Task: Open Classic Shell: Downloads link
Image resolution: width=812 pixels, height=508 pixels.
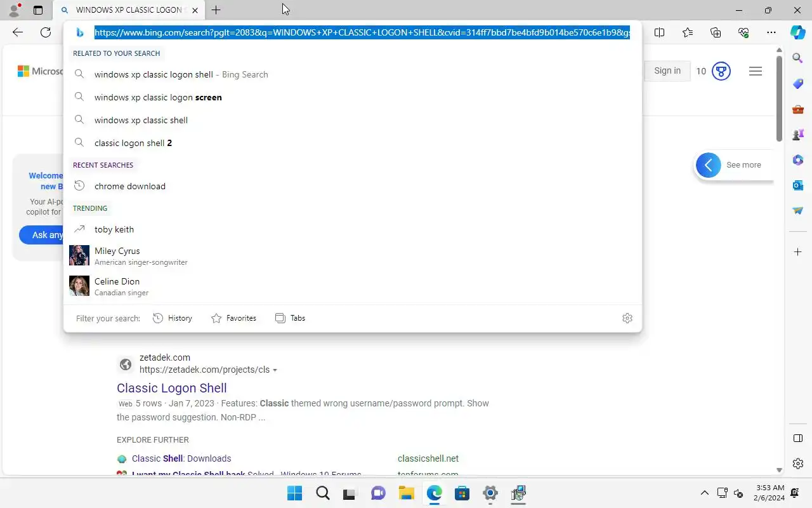Action: tap(181, 458)
